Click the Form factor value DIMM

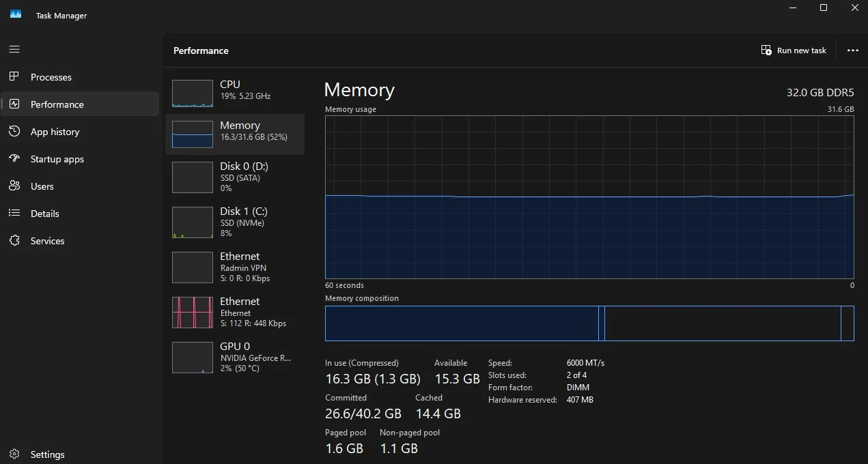pyautogui.click(x=578, y=388)
